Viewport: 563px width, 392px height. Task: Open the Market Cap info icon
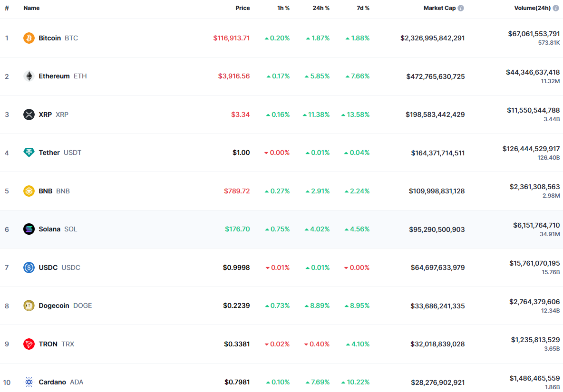click(x=461, y=8)
